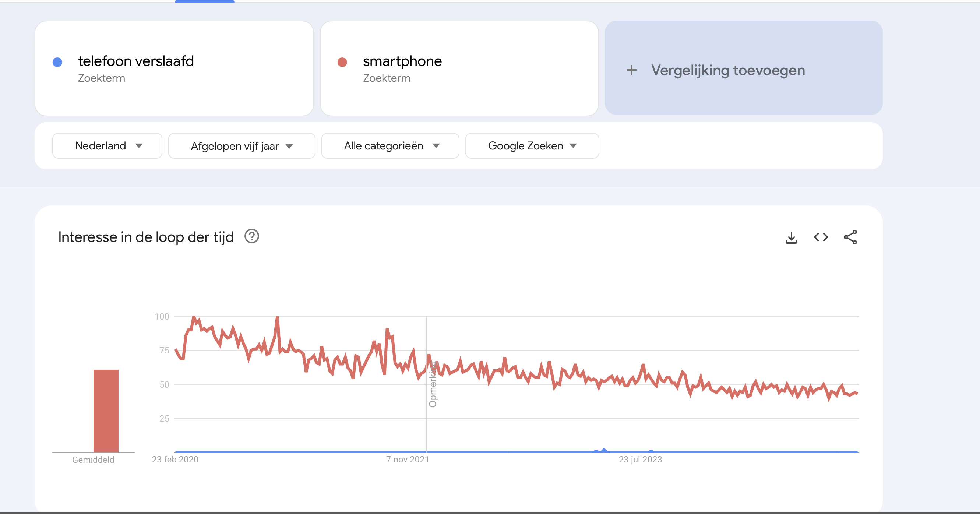Share the interest over time chart

click(x=850, y=237)
